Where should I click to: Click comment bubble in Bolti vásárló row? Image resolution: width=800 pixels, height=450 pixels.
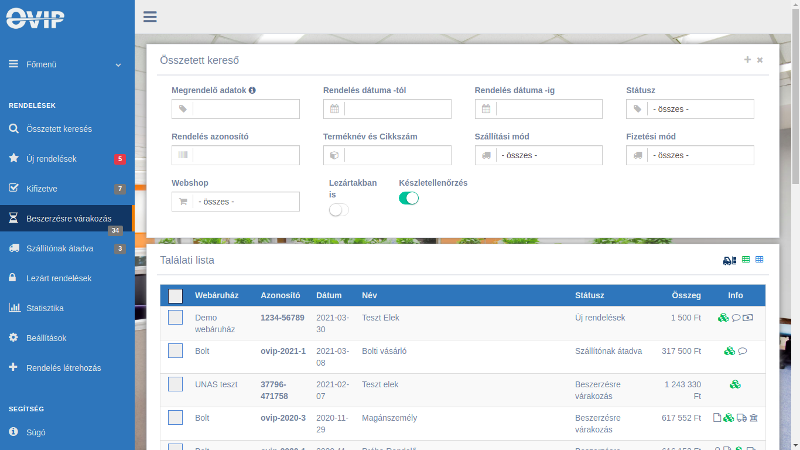click(742, 351)
